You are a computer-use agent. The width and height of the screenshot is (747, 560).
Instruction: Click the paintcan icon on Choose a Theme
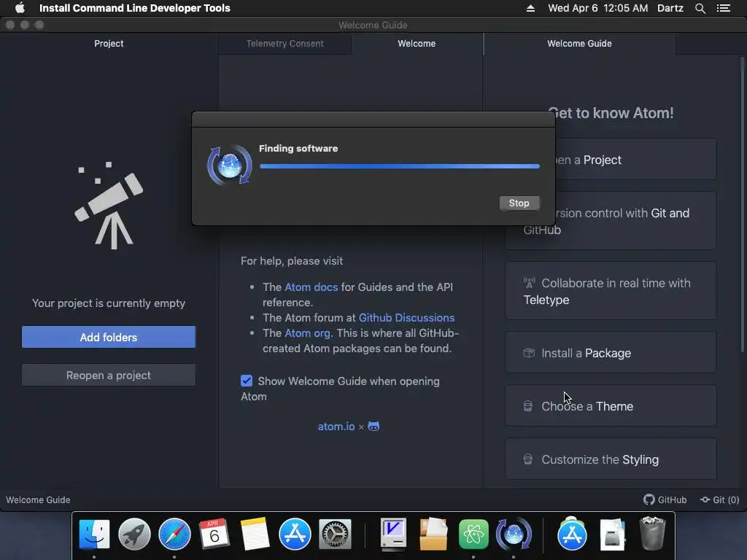coord(528,406)
